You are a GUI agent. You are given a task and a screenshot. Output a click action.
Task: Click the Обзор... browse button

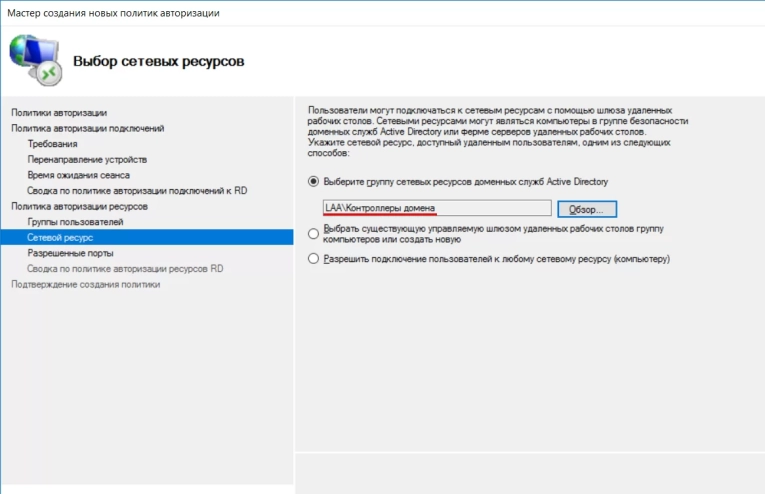[x=587, y=209]
